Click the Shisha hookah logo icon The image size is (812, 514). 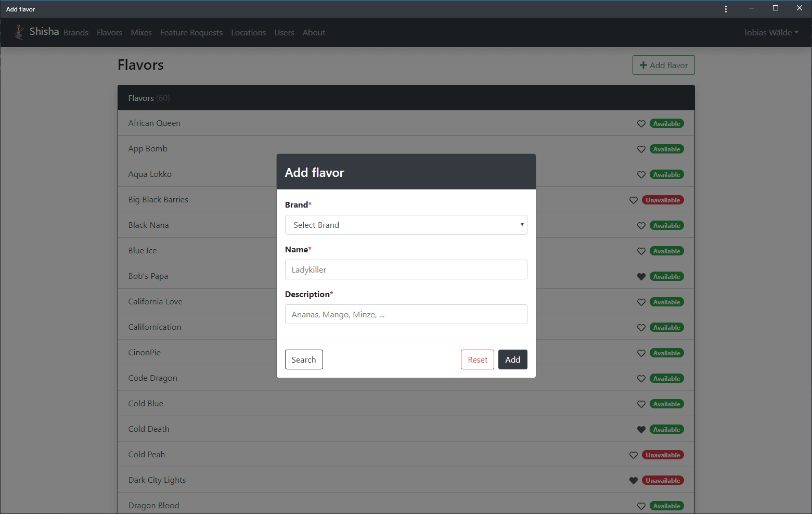click(19, 32)
